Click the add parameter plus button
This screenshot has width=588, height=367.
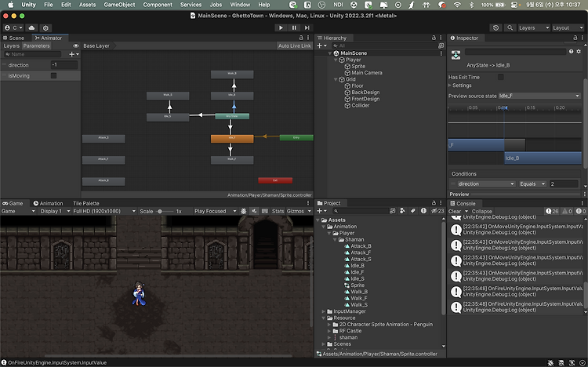(74, 54)
